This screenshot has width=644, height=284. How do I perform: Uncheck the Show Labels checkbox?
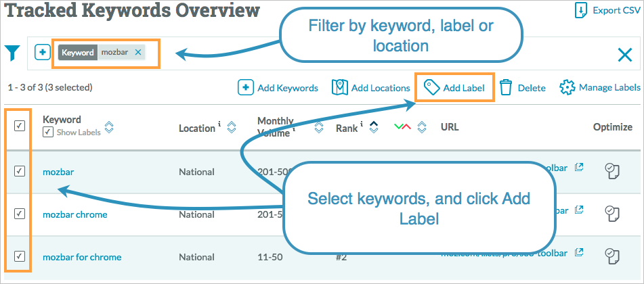48,132
